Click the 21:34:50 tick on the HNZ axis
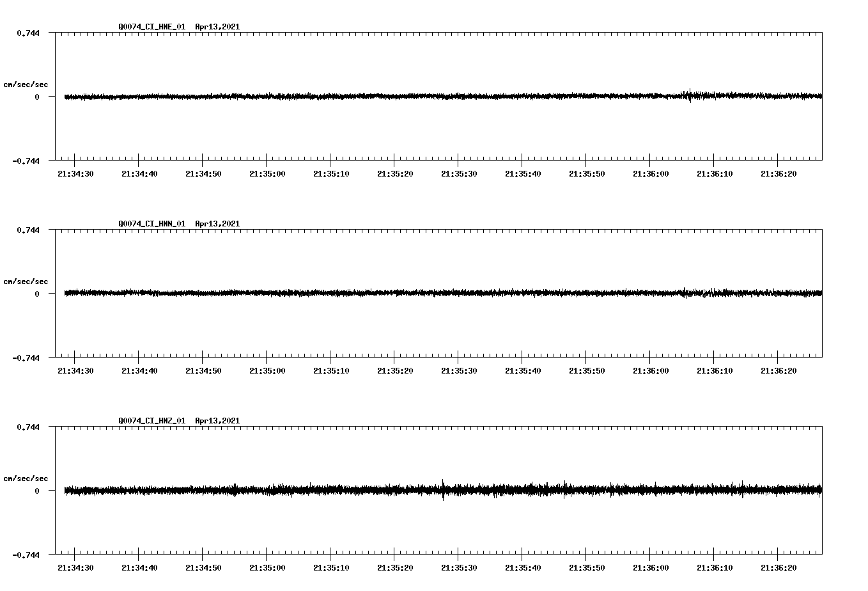 (203, 567)
